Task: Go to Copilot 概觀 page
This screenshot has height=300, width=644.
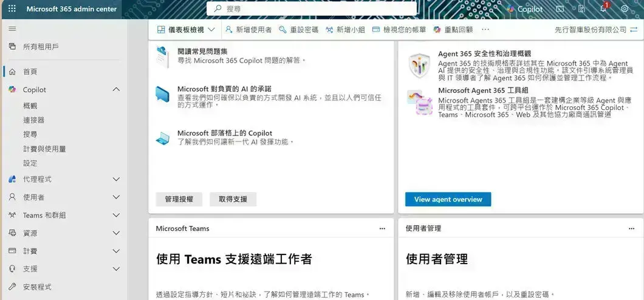Action: click(x=30, y=106)
